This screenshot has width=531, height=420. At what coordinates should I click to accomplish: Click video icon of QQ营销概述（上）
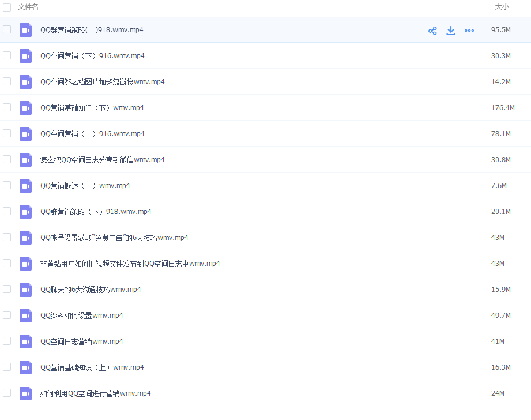tap(26, 186)
